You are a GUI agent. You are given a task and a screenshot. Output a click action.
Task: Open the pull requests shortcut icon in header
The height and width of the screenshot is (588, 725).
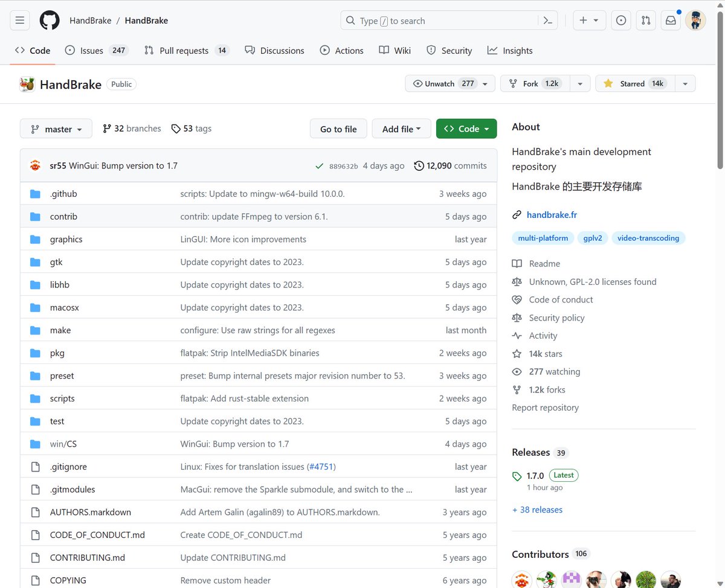(x=646, y=21)
